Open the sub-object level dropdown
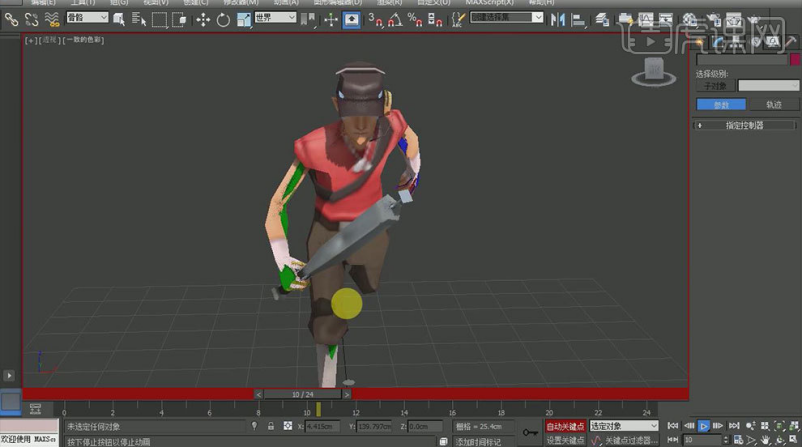803x448 pixels. pos(768,86)
